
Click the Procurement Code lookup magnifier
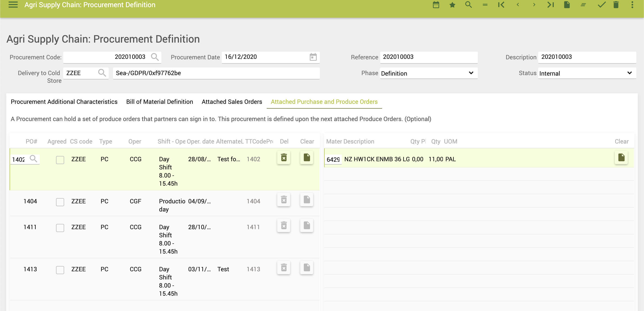pos(155,57)
